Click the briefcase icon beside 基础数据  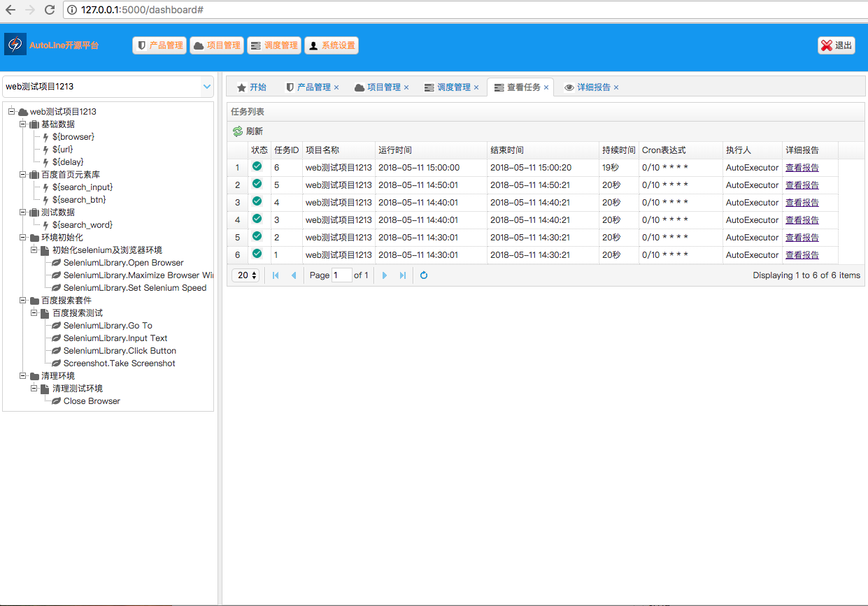coord(34,124)
